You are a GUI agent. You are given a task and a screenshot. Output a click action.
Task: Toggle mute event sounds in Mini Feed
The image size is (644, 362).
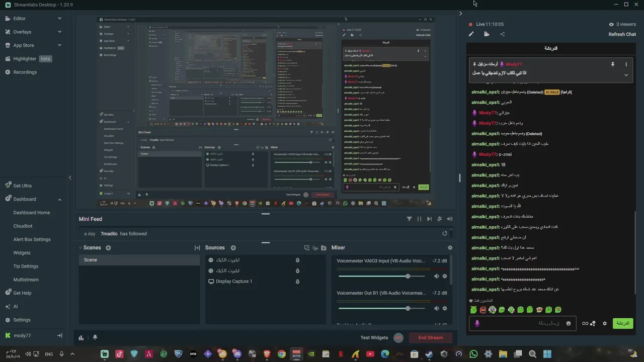(440, 219)
